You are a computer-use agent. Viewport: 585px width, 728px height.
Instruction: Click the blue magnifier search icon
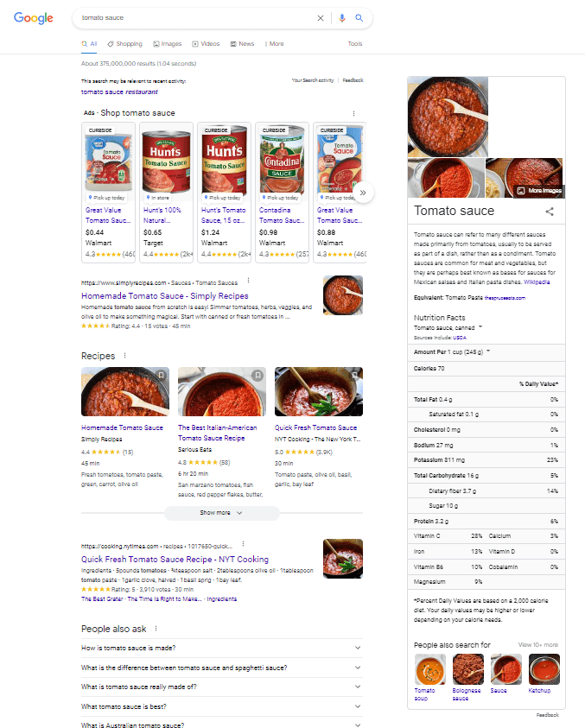coord(359,18)
